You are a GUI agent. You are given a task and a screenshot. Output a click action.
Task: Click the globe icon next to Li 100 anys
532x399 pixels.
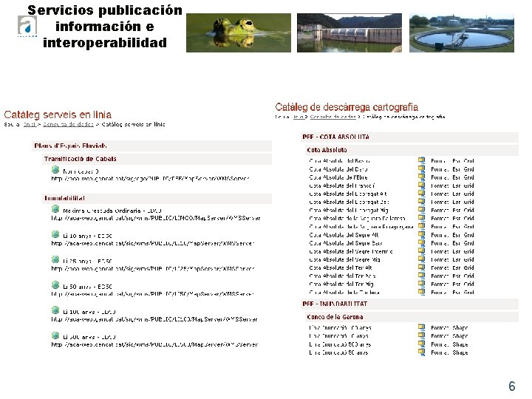55,310
